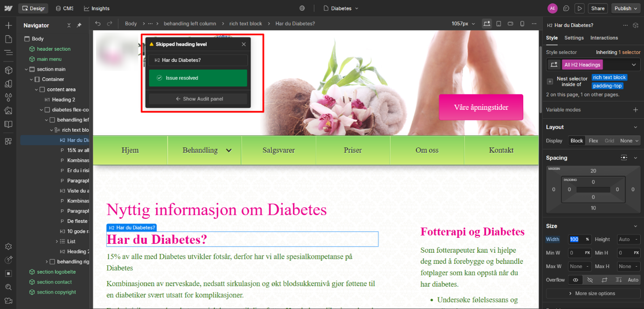This screenshot has width=644, height=309.
Task: Collapse the Layout section
Action: pyautogui.click(x=636, y=127)
